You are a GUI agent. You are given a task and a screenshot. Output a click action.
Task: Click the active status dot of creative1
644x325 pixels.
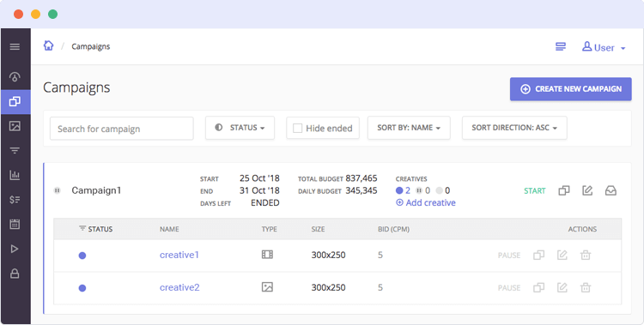click(x=82, y=256)
